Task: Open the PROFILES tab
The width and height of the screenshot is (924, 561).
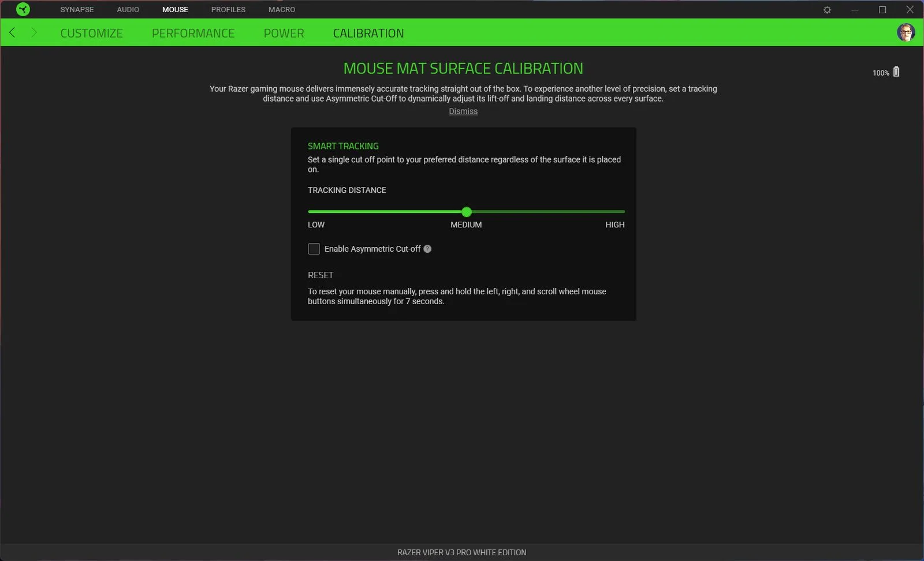Action: [228, 10]
